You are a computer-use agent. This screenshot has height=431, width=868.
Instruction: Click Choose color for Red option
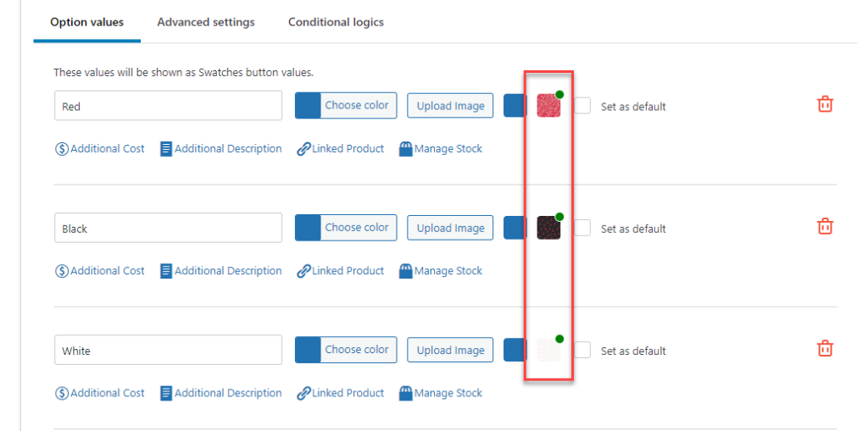(x=357, y=106)
